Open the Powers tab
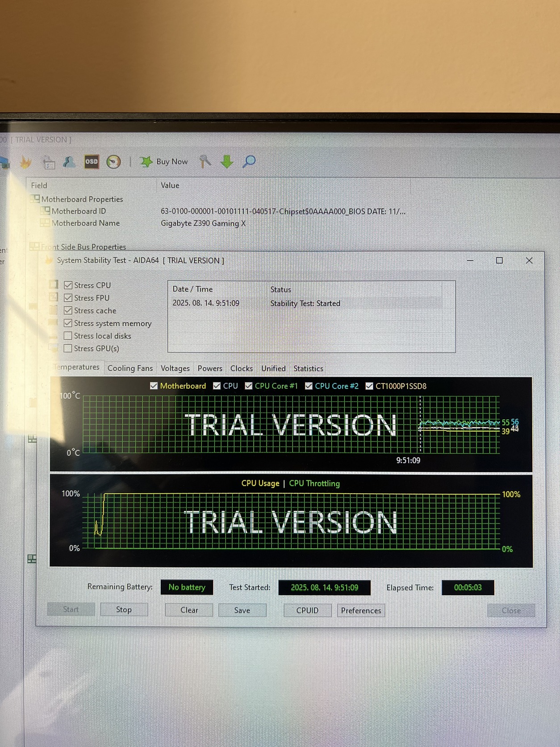Viewport: 560px width, 747px height. click(210, 368)
